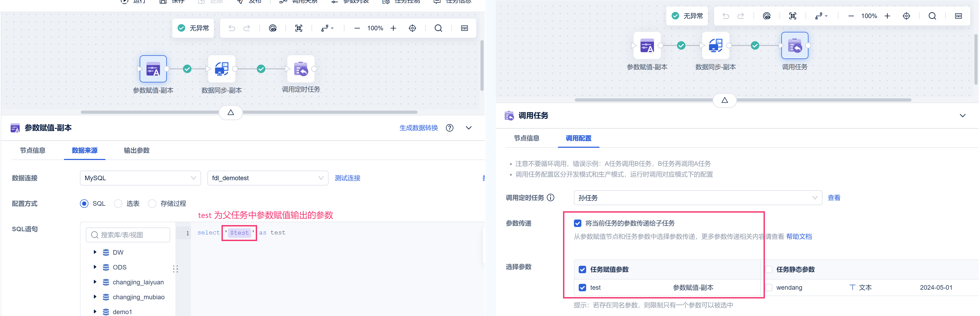Uncheck 将当前任务的参数传递给子任务 checkbox
This screenshot has height=316, width=980.
pos(577,223)
